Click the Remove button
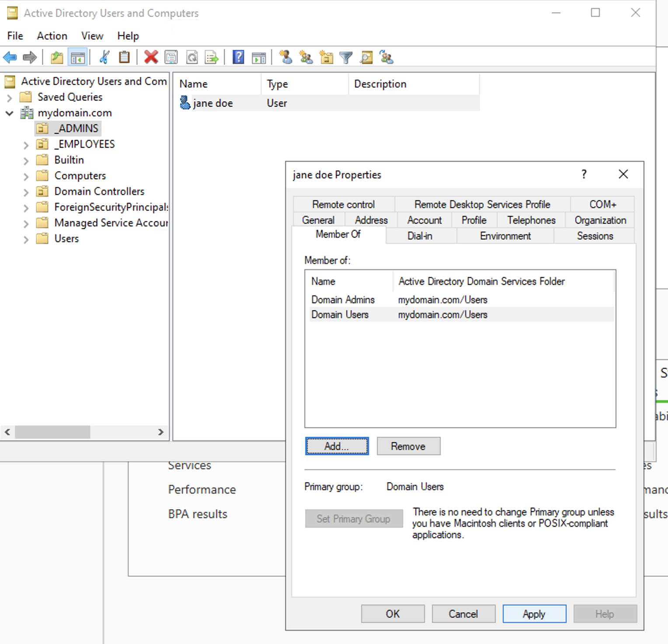668x644 pixels. coord(408,446)
